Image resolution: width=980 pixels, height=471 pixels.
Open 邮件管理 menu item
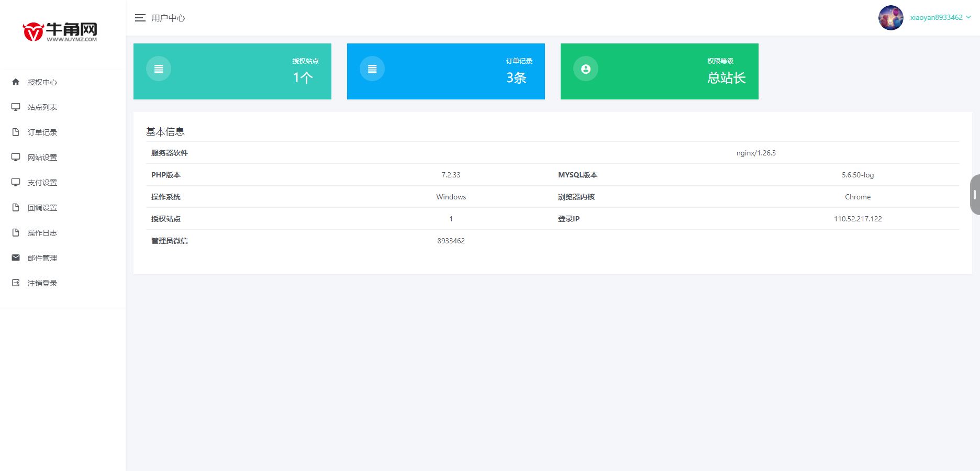click(63, 258)
